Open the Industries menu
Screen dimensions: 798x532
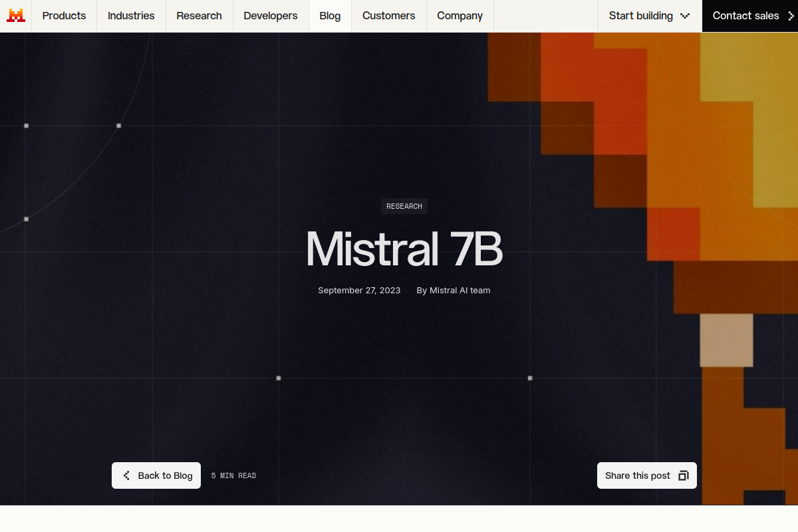coord(131,16)
